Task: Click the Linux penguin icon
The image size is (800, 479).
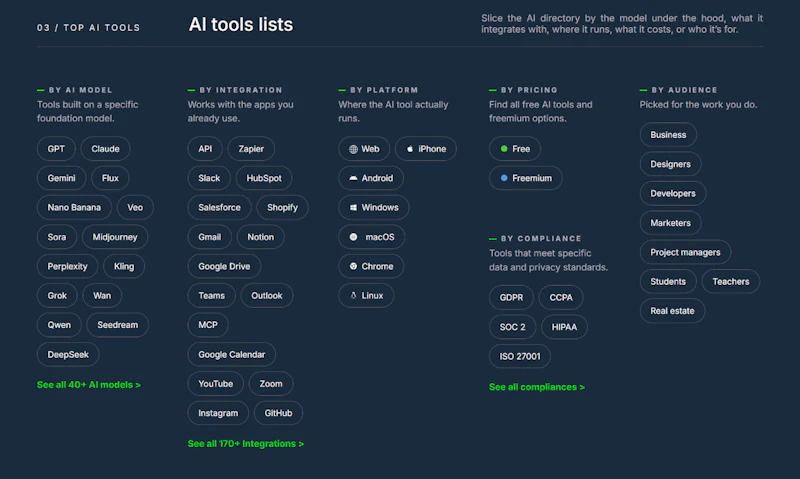Action: [x=353, y=295]
